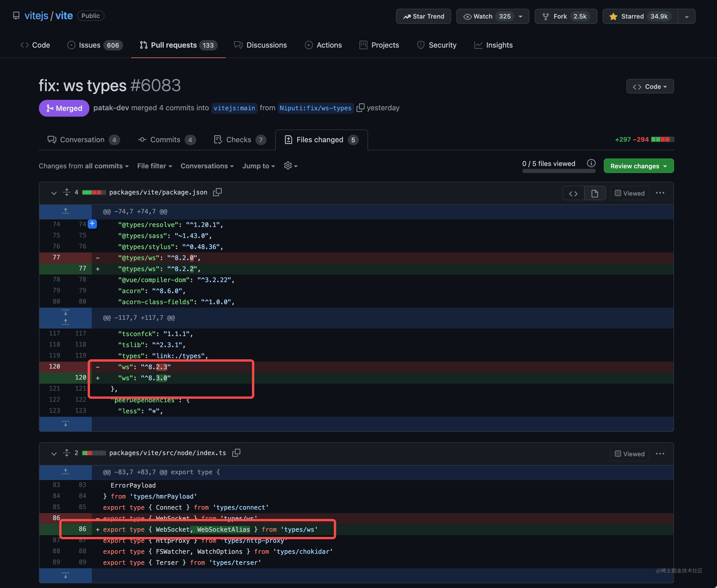Select the Files changed tab
The height and width of the screenshot is (588, 717).
click(321, 140)
